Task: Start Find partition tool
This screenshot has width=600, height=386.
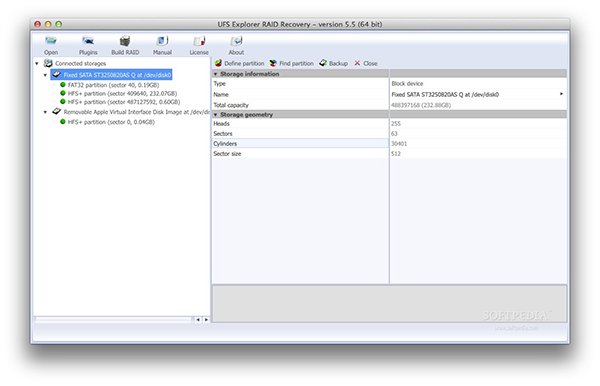Action: [273, 63]
